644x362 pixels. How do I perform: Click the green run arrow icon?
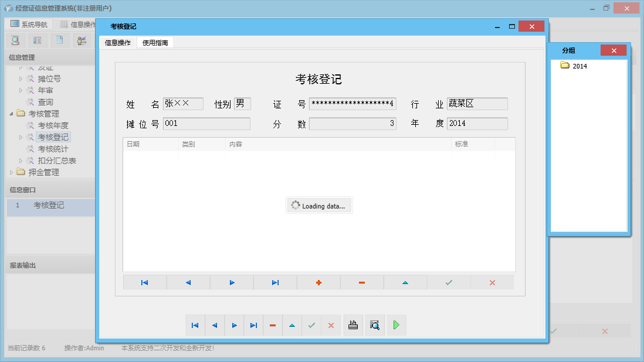pyautogui.click(x=396, y=325)
